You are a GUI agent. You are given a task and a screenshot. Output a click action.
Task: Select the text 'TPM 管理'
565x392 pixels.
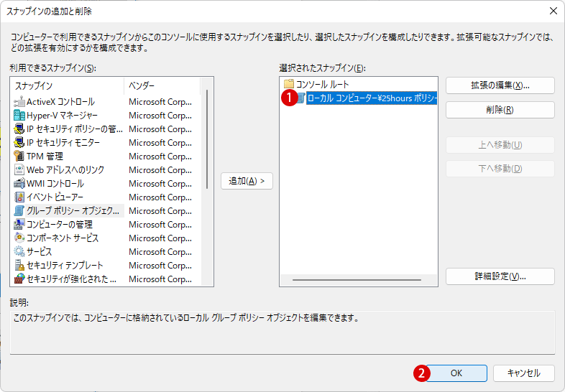pyautogui.click(x=45, y=157)
